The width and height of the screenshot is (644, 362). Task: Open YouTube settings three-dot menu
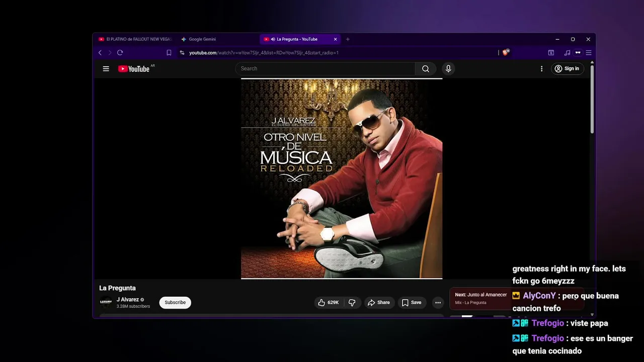pyautogui.click(x=541, y=69)
